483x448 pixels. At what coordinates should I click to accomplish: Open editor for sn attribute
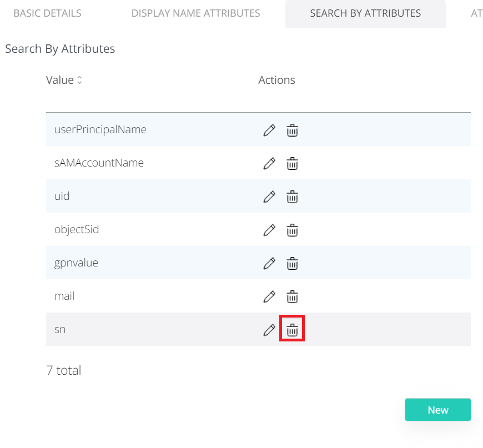[269, 330]
